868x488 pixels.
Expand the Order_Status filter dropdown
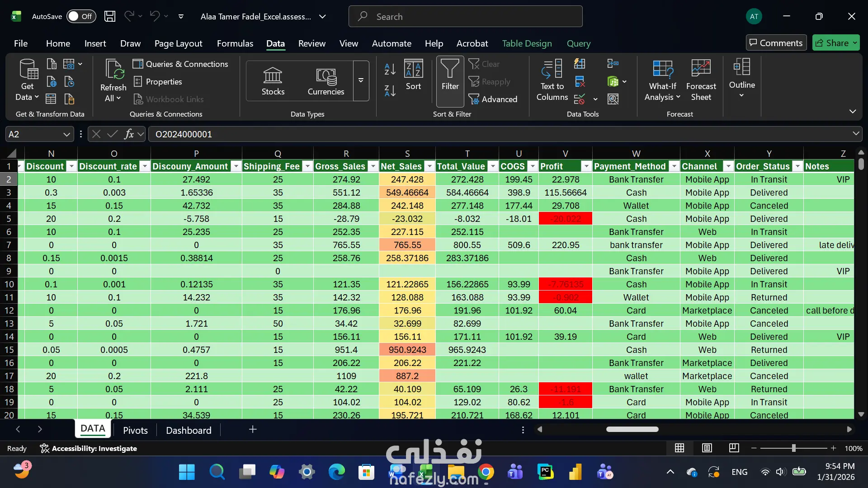pyautogui.click(x=798, y=166)
